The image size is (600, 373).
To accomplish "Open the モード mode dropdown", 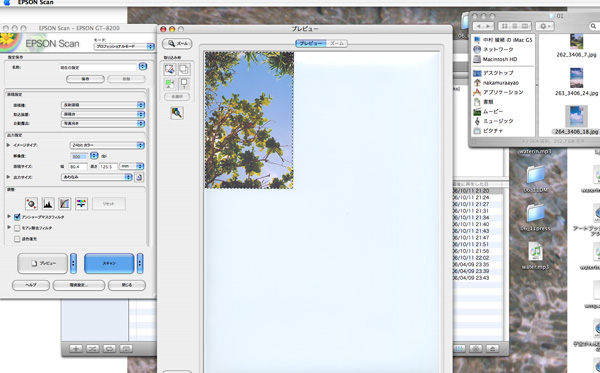I will (x=124, y=46).
